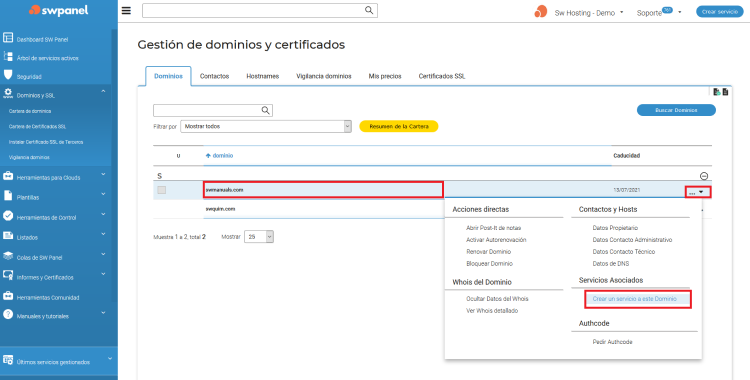This screenshot has height=380, width=750.
Task: Open the Soporte dropdown arrow
Action: (x=680, y=12)
